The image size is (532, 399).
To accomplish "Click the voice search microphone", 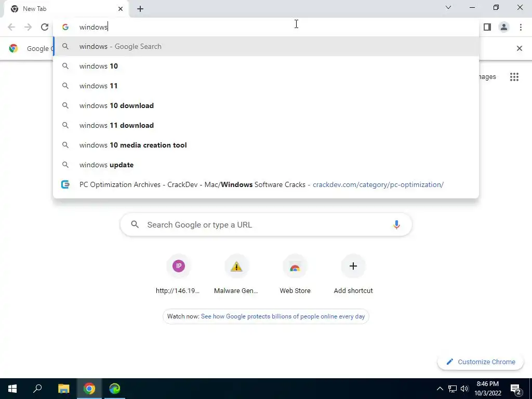I will click(x=396, y=224).
